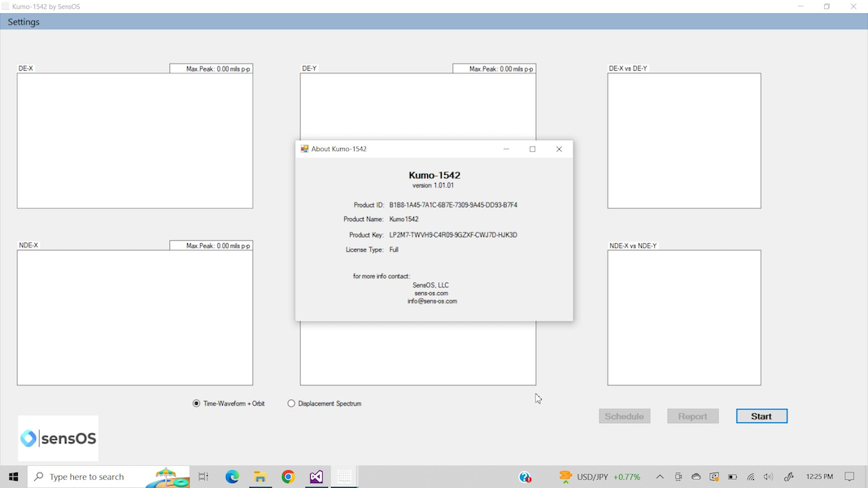Click the sens-os.com website text

click(x=431, y=294)
